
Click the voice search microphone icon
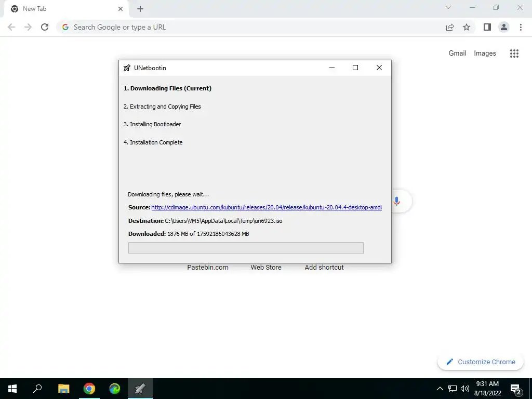(396, 201)
